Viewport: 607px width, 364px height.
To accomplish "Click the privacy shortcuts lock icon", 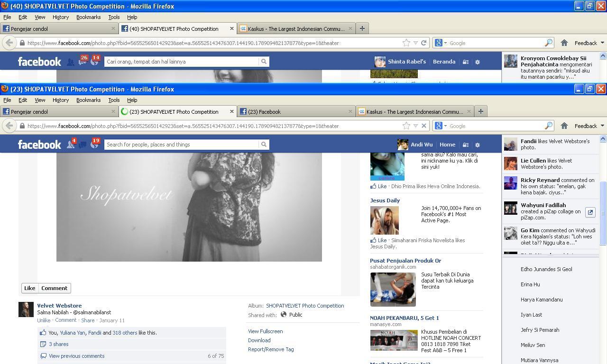I will pyautogui.click(x=466, y=145).
